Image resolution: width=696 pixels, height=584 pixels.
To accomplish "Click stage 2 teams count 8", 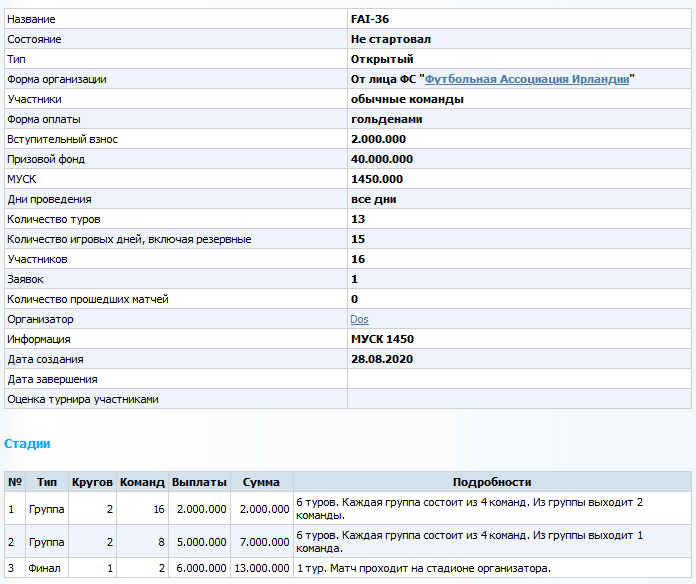I will [162, 542].
